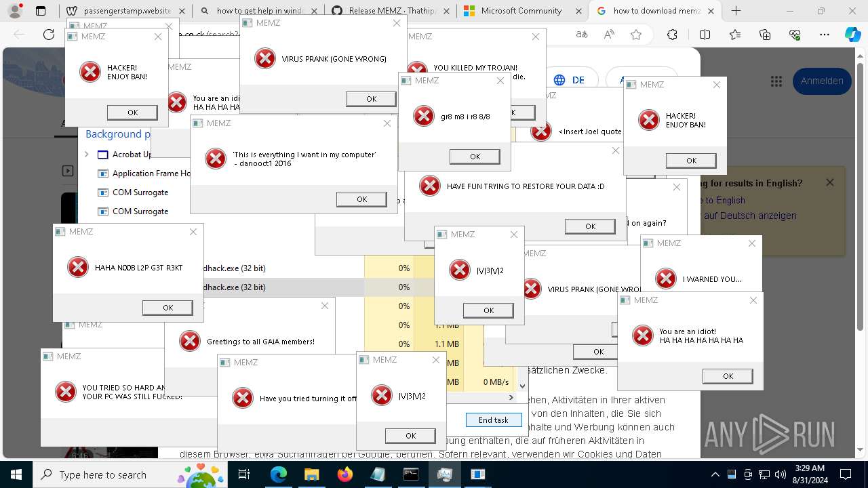
Task: Open Browser essentials heartbeat icon
Action: [795, 35]
